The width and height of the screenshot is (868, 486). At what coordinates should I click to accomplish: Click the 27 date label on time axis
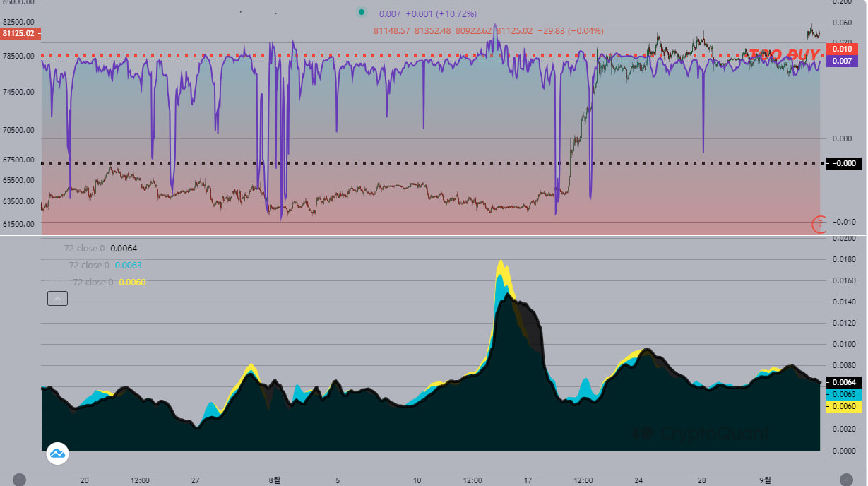click(195, 480)
